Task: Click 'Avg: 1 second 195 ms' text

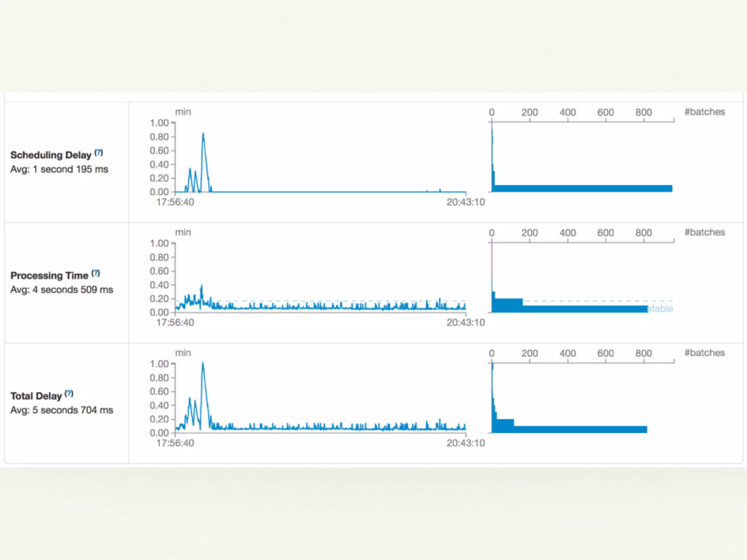Action: pos(59,170)
